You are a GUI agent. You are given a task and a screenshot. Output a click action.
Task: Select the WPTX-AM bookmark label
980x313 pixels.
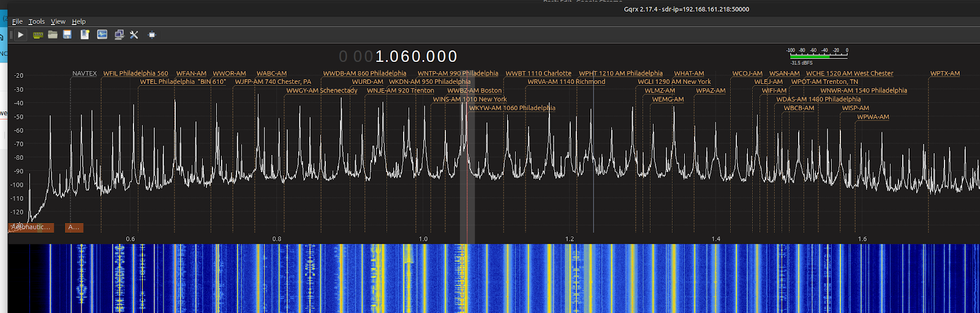pyautogui.click(x=945, y=74)
